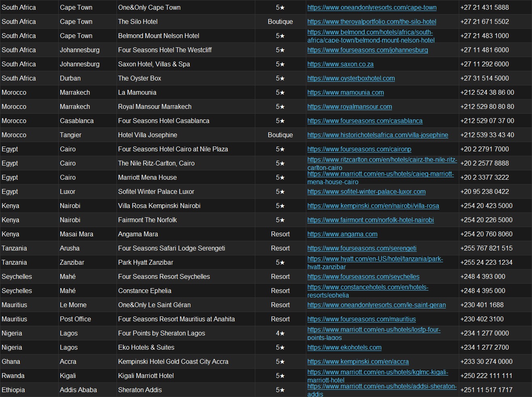Open the Nile Ritz-Carlton Cairo link
532x397 pixels.
click(x=382, y=163)
